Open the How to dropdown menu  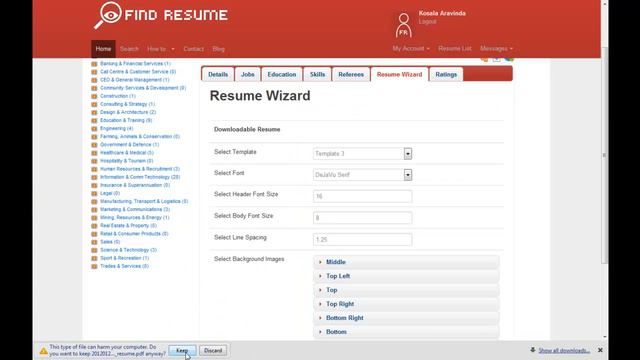(x=160, y=49)
